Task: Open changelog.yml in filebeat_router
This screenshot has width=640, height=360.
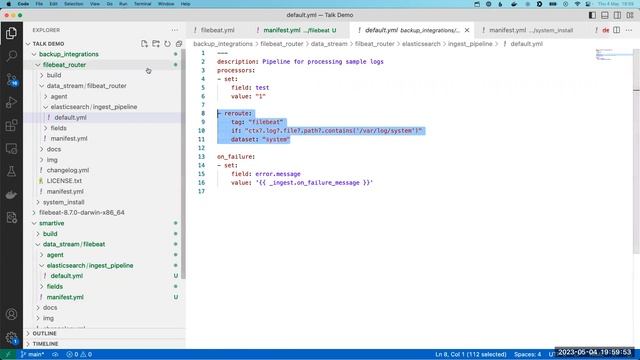Action: pyautogui.click(x=68, y=170)
